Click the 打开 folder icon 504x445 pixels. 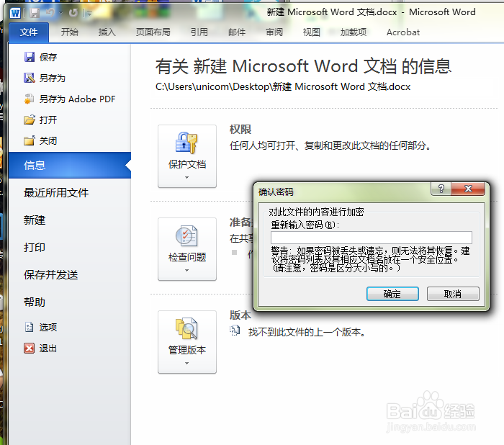(x=30, y=120)
